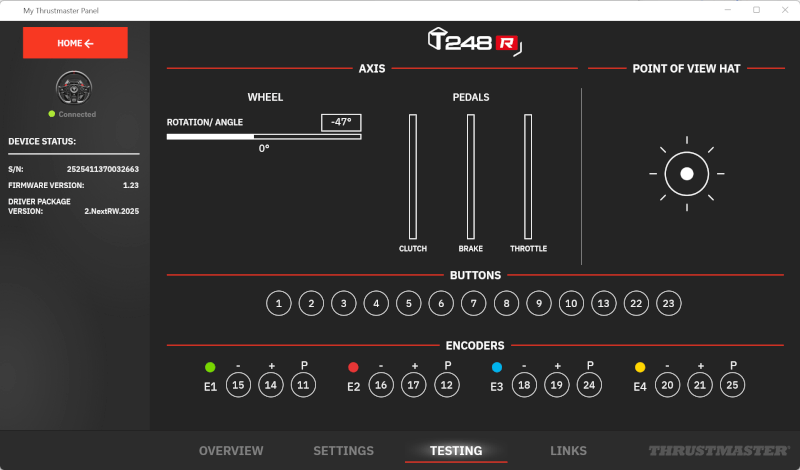Image resolution: width=800 pixels, height=470 pixels.
Task: Click button indicator 7
Action: click(473, 304)
